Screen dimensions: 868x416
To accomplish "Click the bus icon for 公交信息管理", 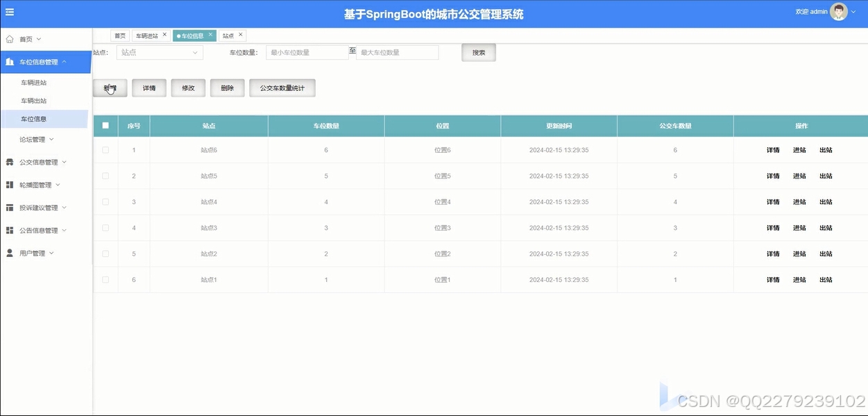I will click(10, 161).
